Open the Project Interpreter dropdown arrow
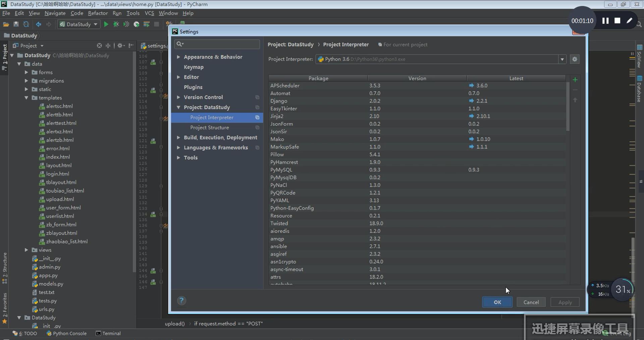Viewport: 644px width, 340px height. click(x=562, y=59)
